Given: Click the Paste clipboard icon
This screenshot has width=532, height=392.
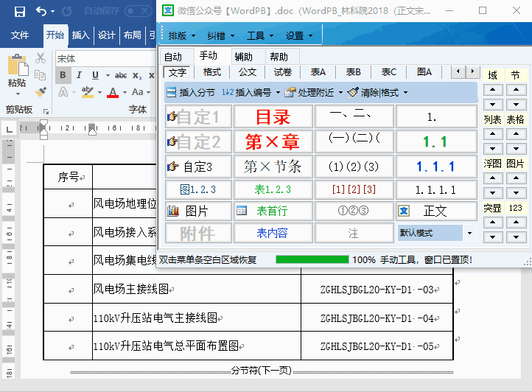Looking at the screenshot, I should pyautogui.click(x=18, y=65).
